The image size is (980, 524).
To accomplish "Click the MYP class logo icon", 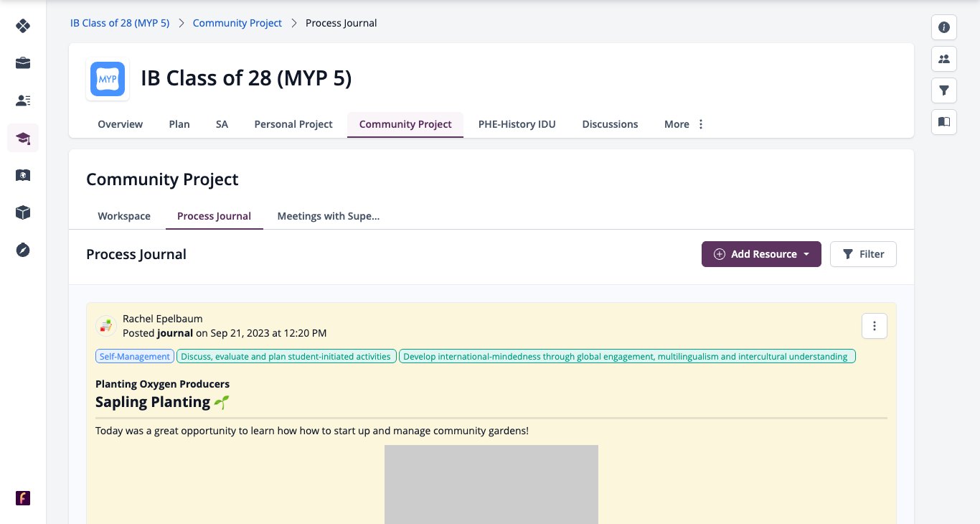I will (108, 79).
